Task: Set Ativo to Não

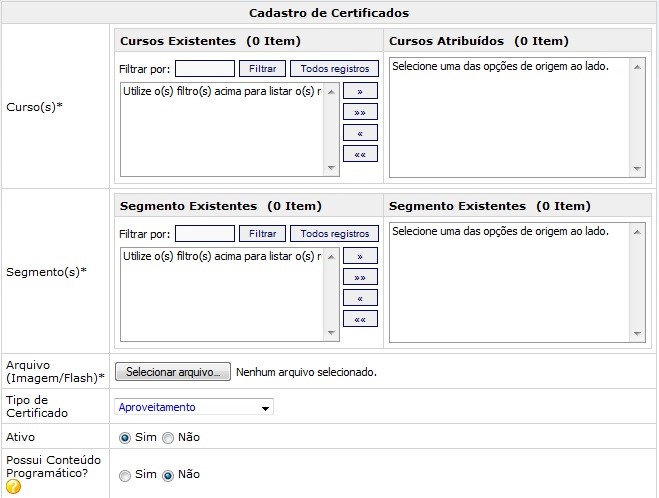Action: tap(168, 438)
